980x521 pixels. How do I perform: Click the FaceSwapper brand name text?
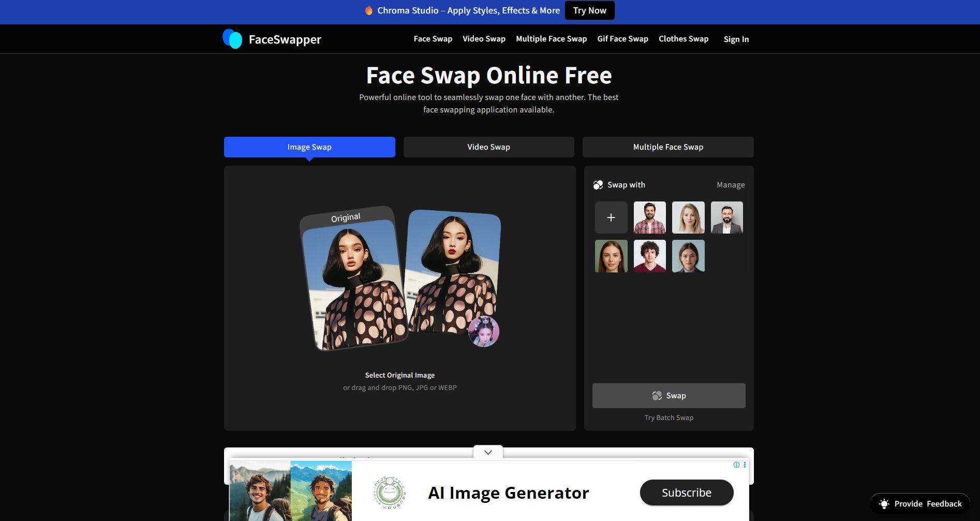(285, 39)
